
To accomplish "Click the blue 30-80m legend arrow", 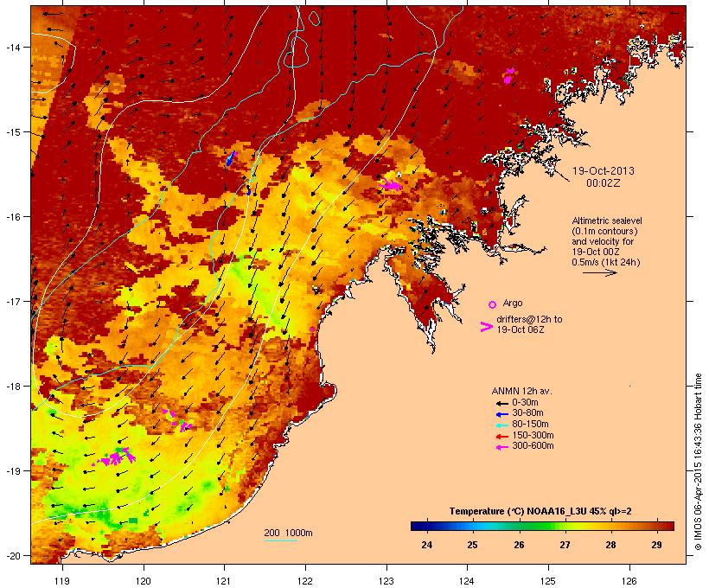I will point(502,414).
